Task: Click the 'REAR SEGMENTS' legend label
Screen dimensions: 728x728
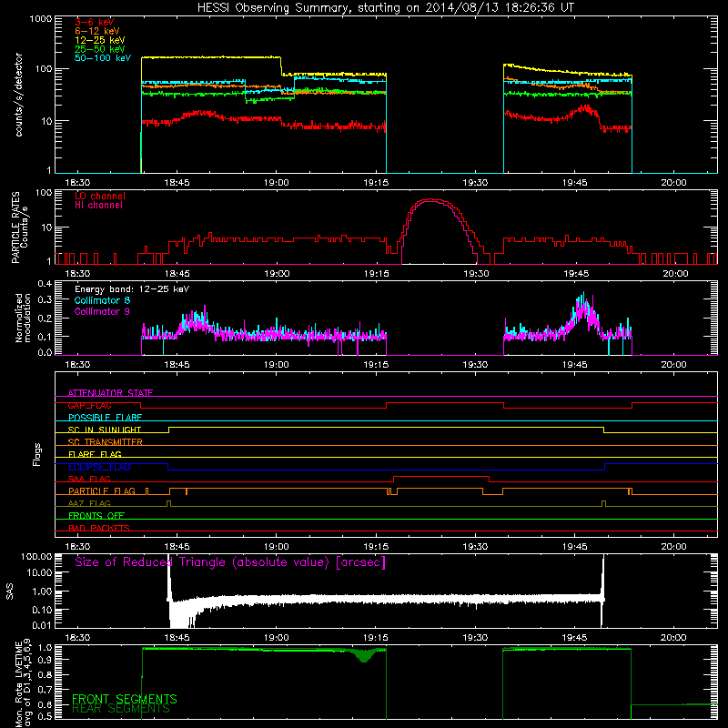Action: coord(121,709)
